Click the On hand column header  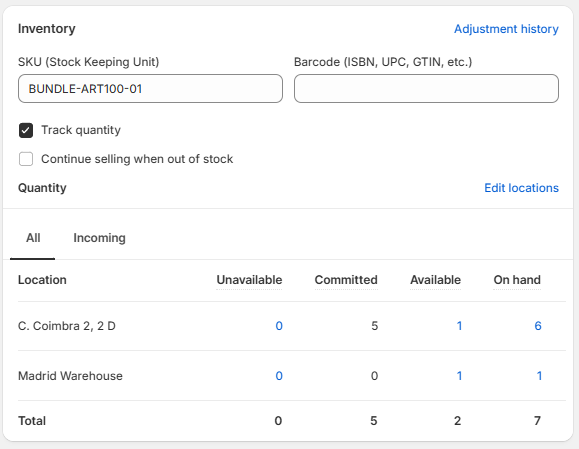pos(517,280)
